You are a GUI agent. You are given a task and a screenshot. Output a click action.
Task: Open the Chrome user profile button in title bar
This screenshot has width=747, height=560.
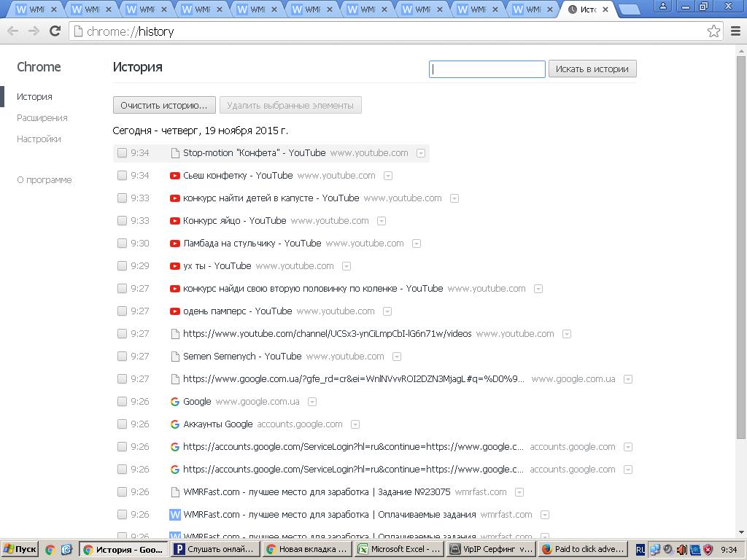[662, 6]
